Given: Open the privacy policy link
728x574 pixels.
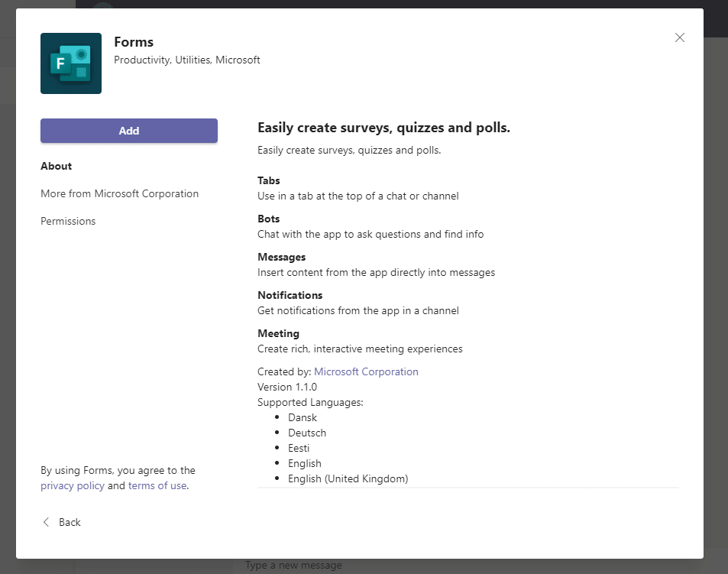Looking at the screenshot, I should click(73, 485).
